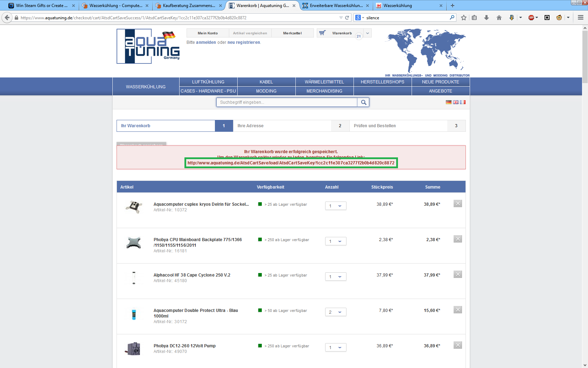This screenshot has width=588, height=368.
Task: Click the Mein Konto button
Action: tap(208, 33)
